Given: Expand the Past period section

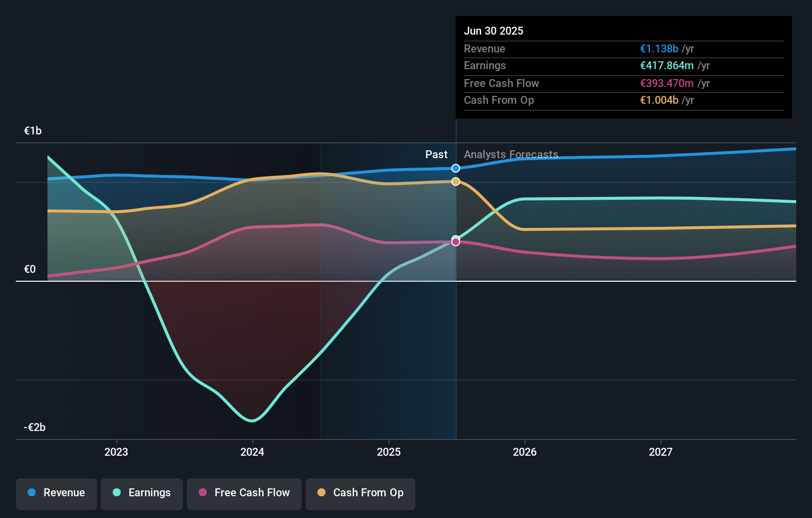Looking at the screenshot, I should pos(436,154).
